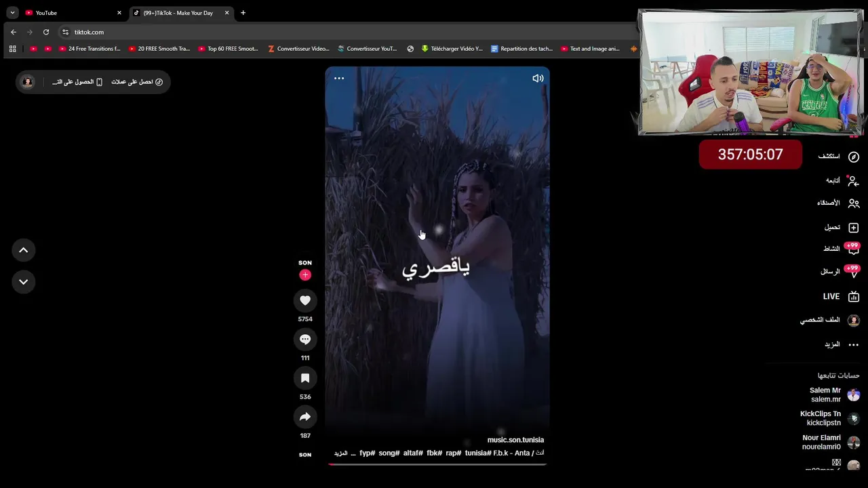Click the video player area
Image resolution: width=868 pixels, height=488 pixels.
[437, 264]
